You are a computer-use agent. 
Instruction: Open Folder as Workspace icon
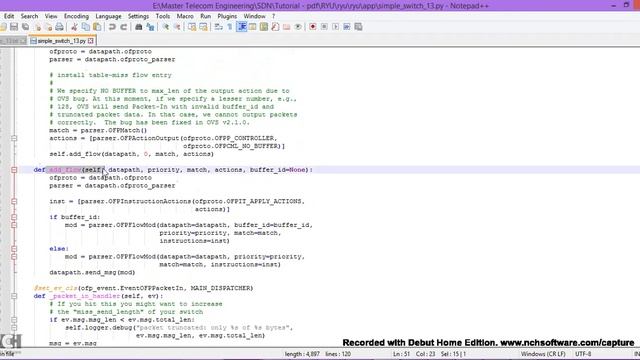287,27
